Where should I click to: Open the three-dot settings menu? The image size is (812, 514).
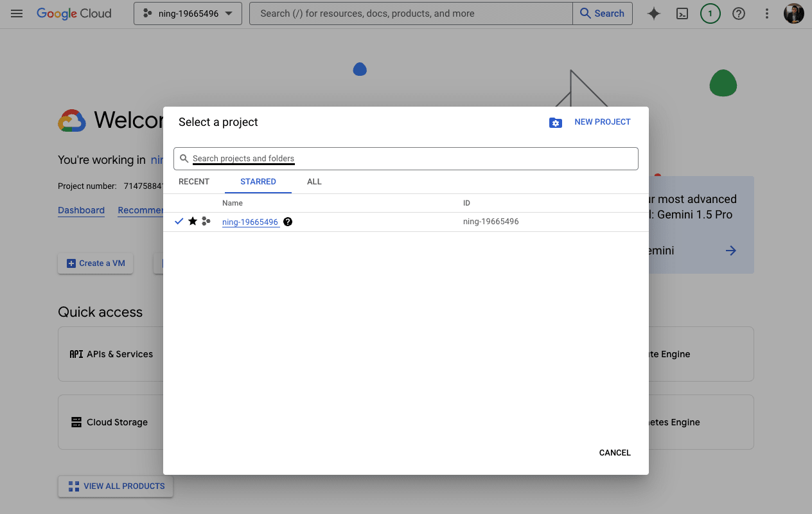[767, 13]
